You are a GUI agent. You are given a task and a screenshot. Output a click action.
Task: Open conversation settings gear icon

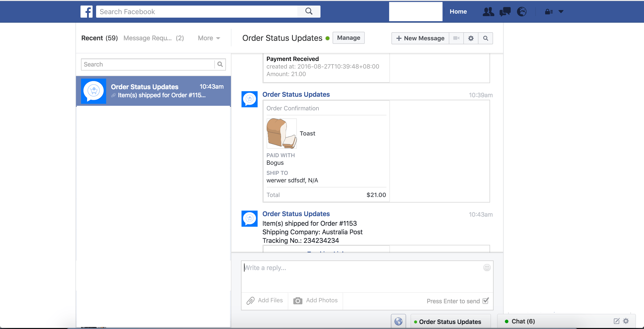[471, 38]
